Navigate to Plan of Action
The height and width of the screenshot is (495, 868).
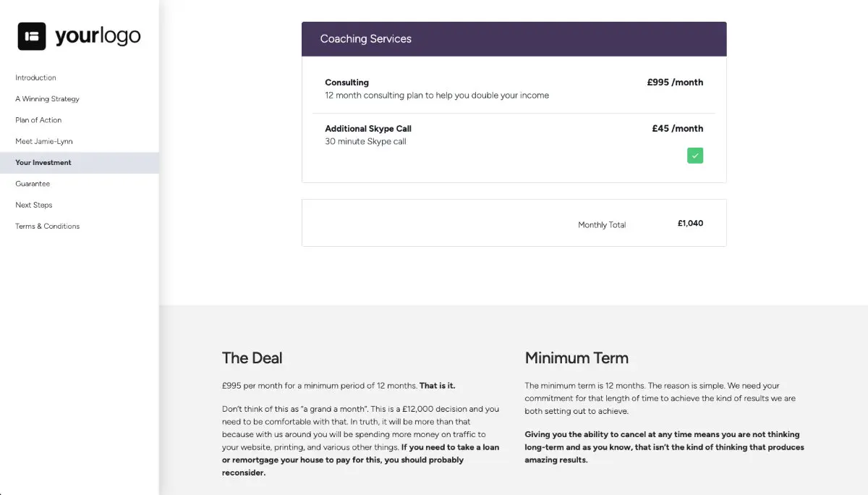point(38,119)
